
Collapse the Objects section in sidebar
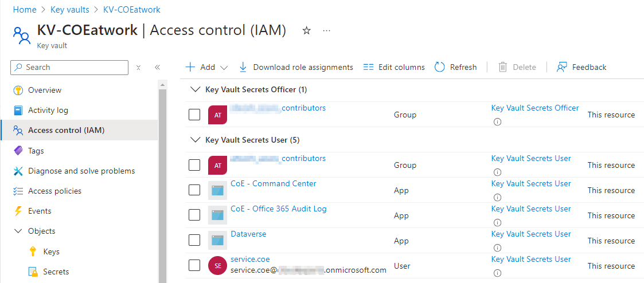[18, 231]
